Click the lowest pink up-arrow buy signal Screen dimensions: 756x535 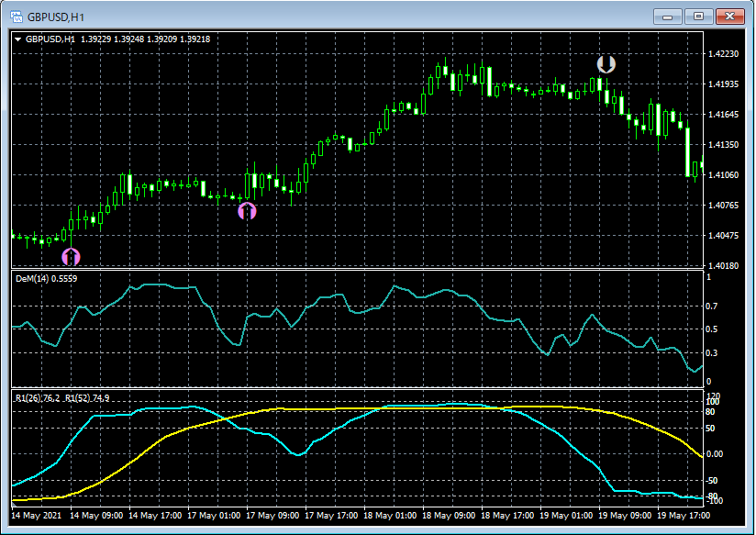click(x=71, y=256)
